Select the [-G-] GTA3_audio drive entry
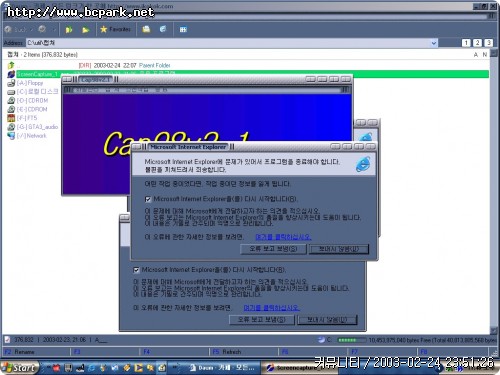The width and height of the screenshot is (500, 375). coord(37,127)
